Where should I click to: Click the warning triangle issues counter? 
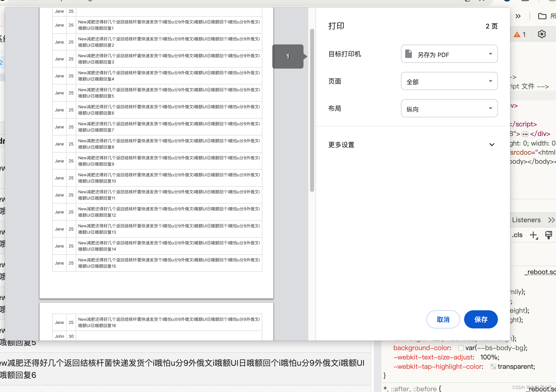pyautogui.click(x=520, y=34)
